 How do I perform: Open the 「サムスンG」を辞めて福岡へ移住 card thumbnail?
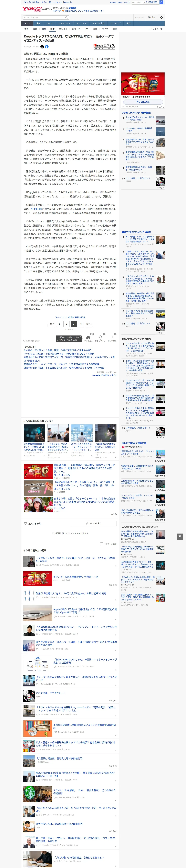tap(58, 433)
